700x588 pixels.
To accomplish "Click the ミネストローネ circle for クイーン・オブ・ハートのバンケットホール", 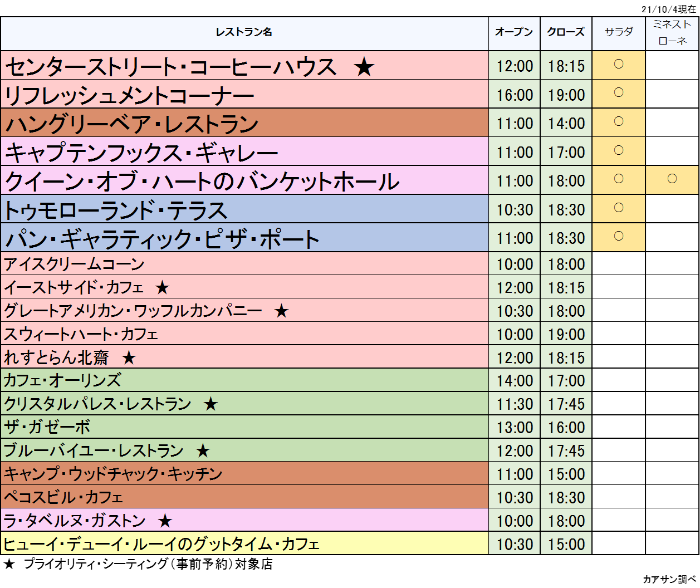I will tap(672, 179).
